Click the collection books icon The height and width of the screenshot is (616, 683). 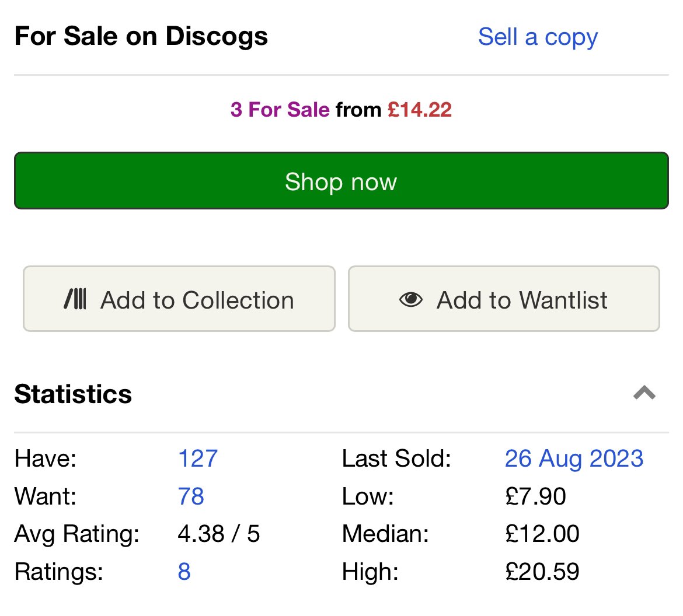75,300
